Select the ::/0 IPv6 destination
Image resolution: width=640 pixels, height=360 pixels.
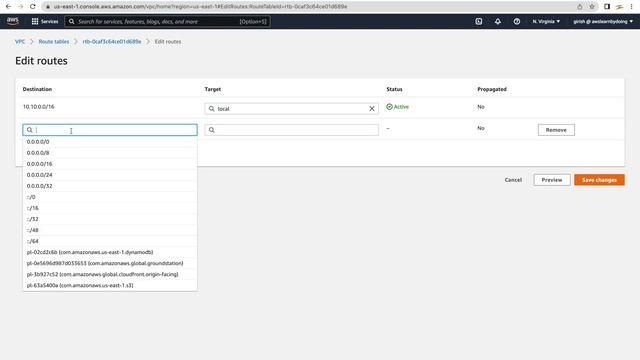(110, 197)
